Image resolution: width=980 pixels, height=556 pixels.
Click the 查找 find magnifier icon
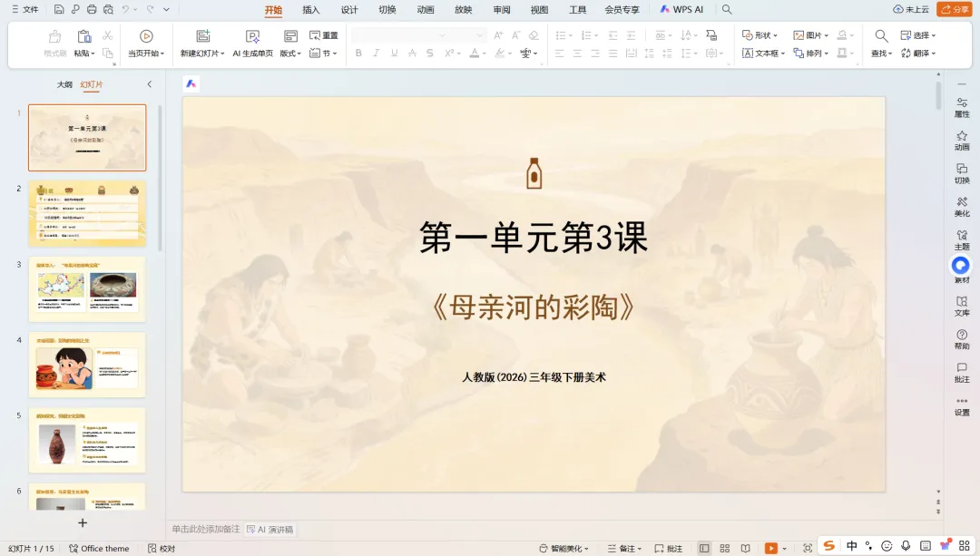(881, 35)
